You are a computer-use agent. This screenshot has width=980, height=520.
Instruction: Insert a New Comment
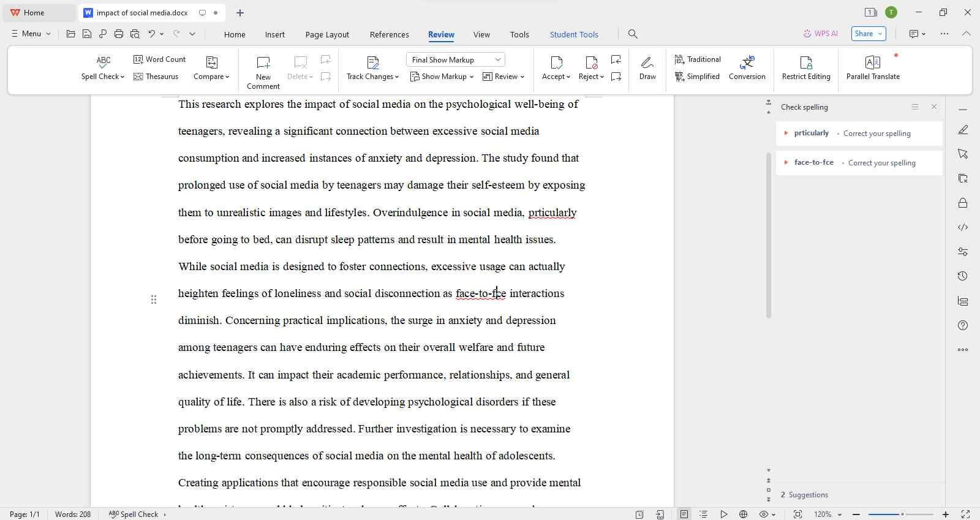(x=263, y=72)
